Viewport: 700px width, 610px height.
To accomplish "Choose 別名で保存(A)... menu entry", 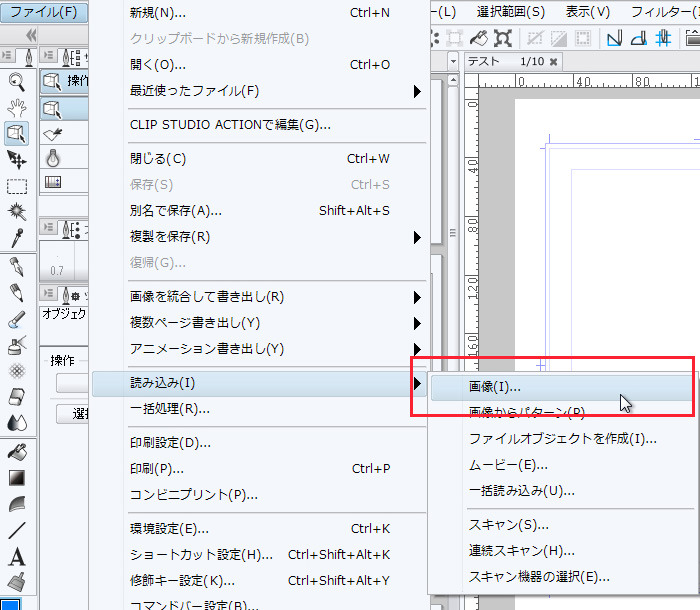I will [x=259, y=210].
